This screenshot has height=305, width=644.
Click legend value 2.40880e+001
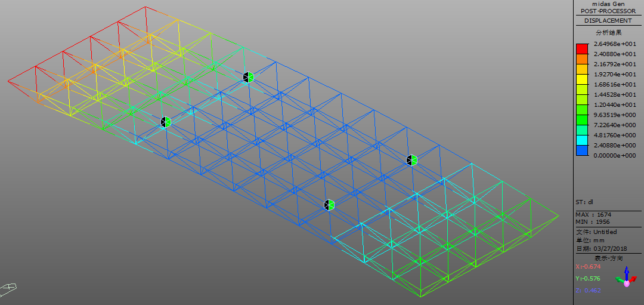click(614, 54)
